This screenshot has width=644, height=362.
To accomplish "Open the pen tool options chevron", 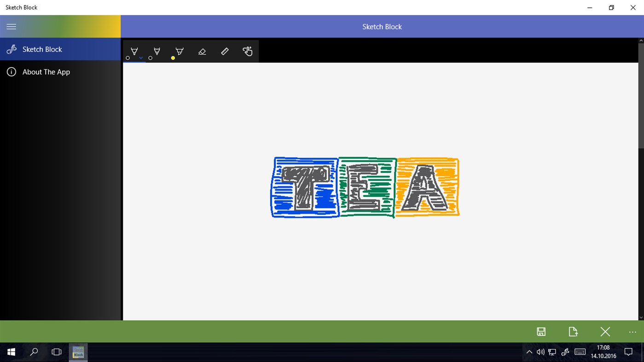I will (141, 57).
